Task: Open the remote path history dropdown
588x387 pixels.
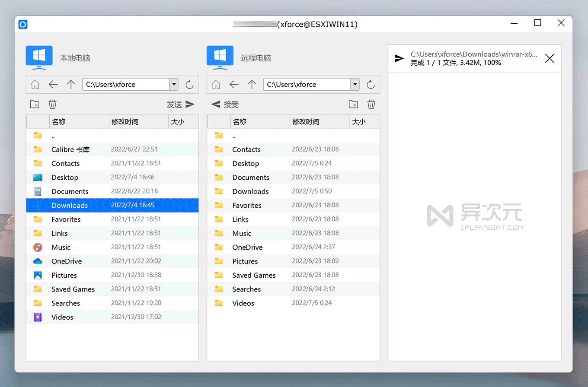Action: tap(355, 84)
